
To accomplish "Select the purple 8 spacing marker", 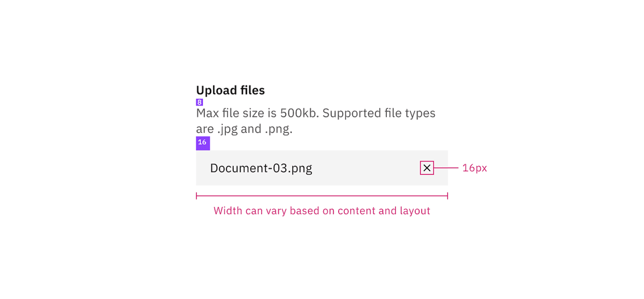I will [x=200, y=102].
